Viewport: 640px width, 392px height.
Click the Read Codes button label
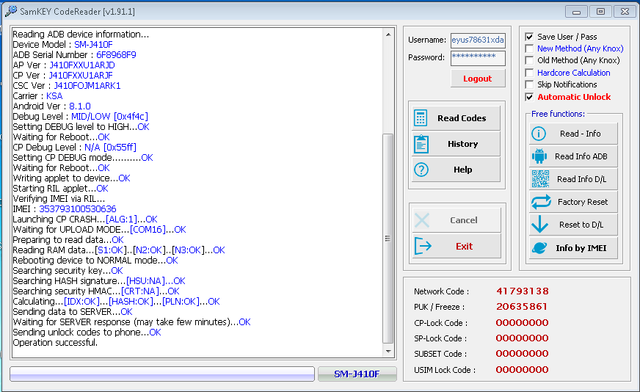point(462,118)
